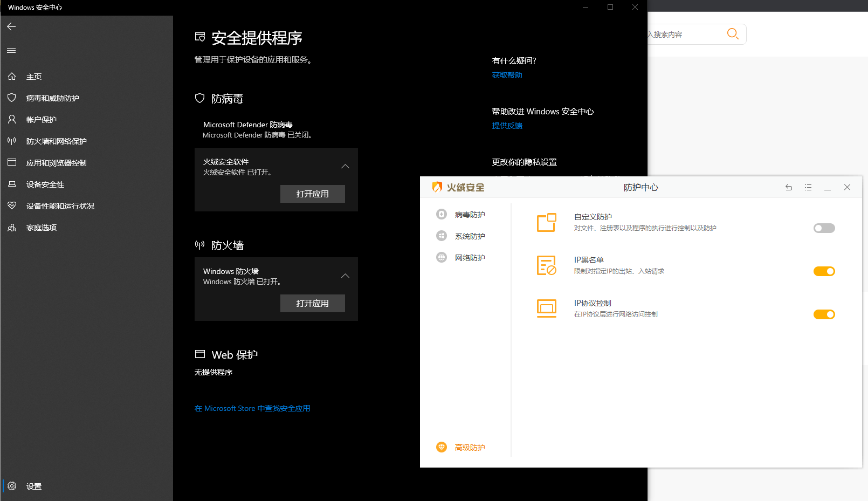Click the back arrow in 火绒安全 title bar

[789, 188]
